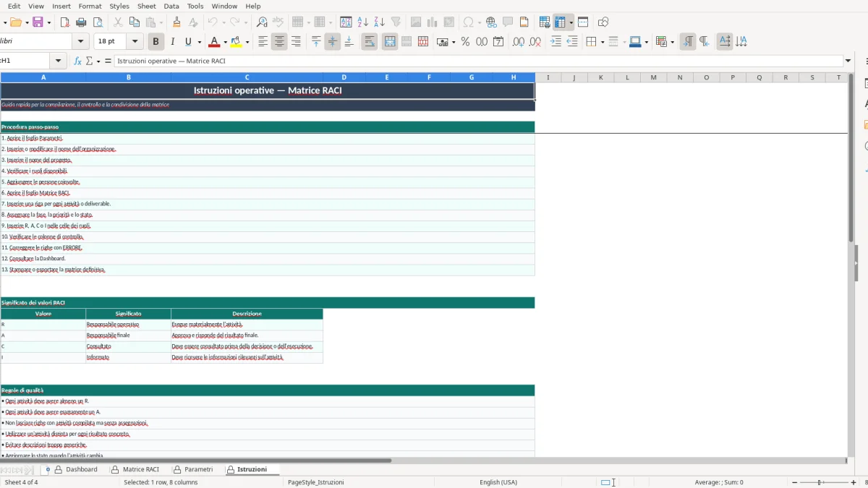The height and width of the screenshot is (488, 868).
Task: Insert a chart
Action: 432,22
